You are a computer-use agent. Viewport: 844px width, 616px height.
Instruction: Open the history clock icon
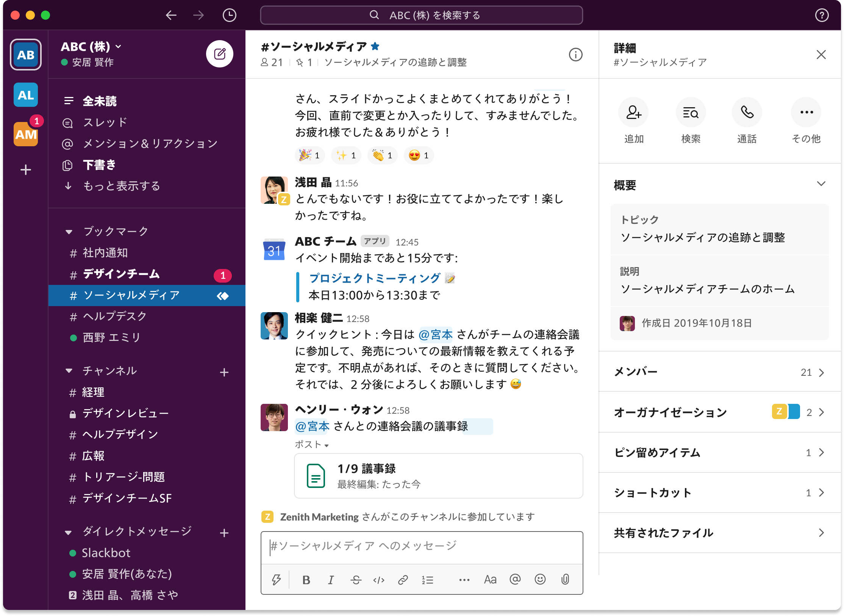[x=230, y=15]
